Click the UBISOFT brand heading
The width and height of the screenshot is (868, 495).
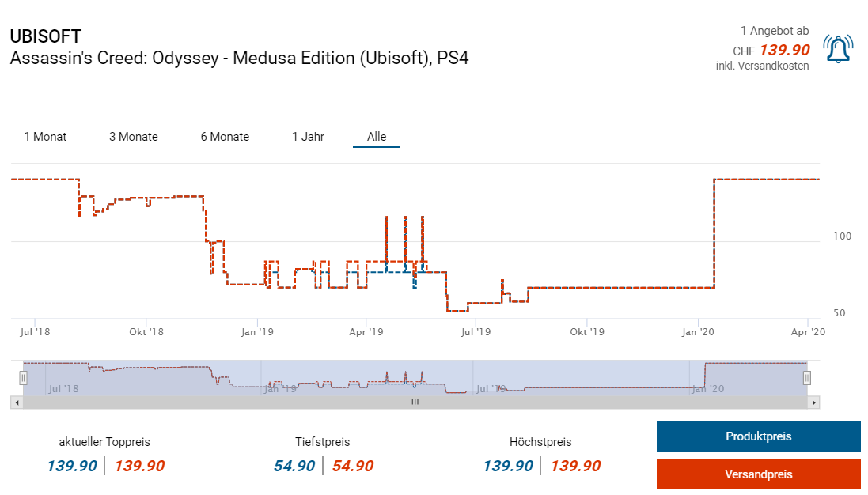pyautogui.click(x=45, y=36)
